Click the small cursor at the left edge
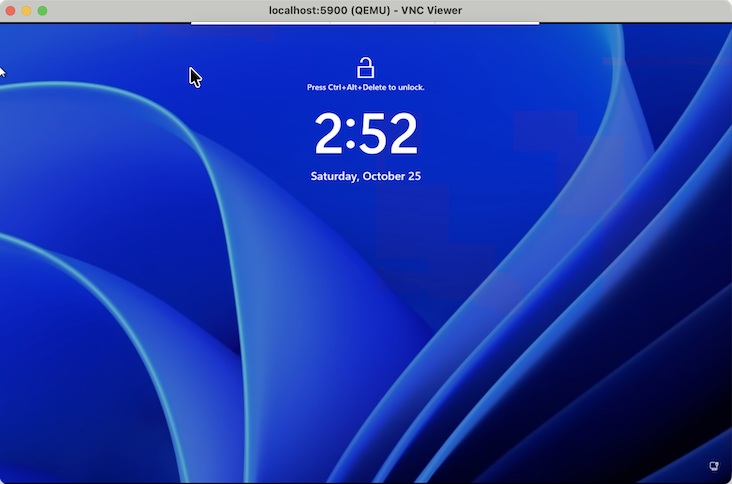 click(x=2, y=72)
